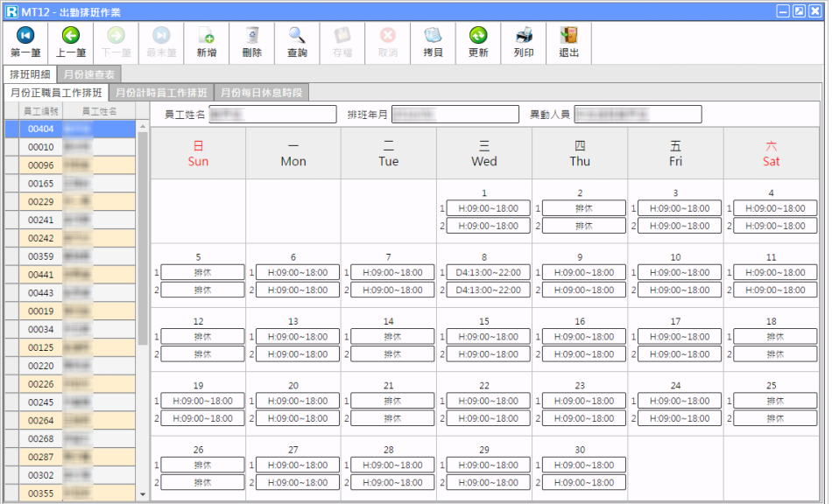The image size is (832, 504).
Task: Click first 排休 box on day 18
Action: (775, 337)
